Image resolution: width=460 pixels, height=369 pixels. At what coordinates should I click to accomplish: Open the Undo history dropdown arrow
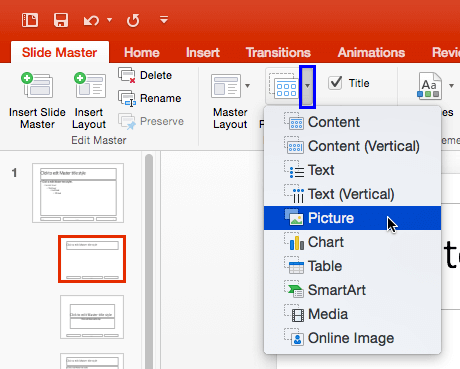pos(109,20)
